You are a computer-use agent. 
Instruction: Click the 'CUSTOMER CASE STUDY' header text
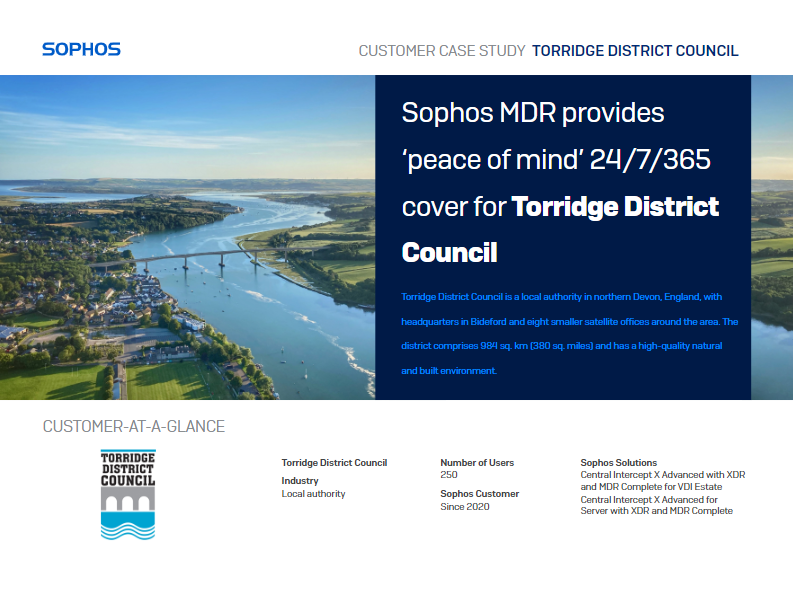pyautogui.click(x=441, y=51)
